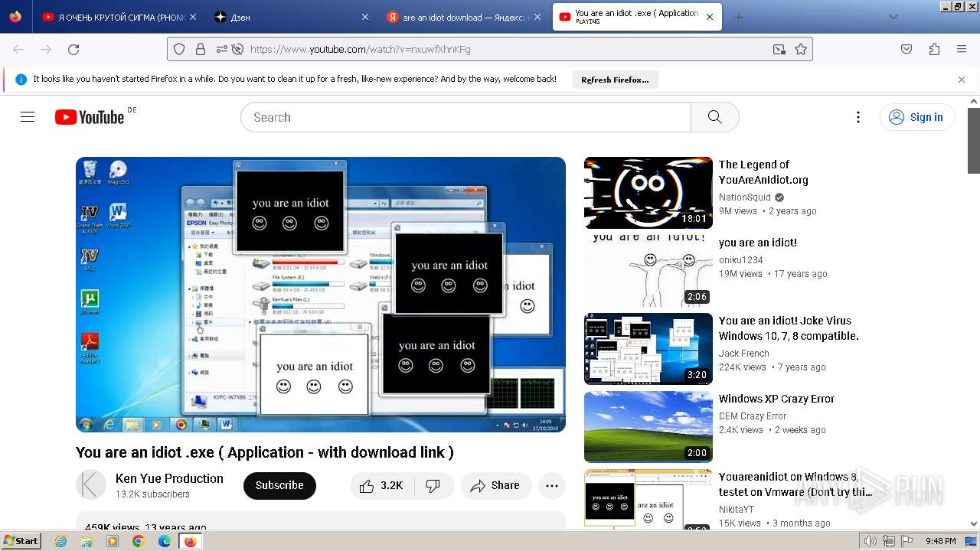Open Windows Media Player taskbar icon
This screenshot has height=551, width=980.
[x=113, y=541]
